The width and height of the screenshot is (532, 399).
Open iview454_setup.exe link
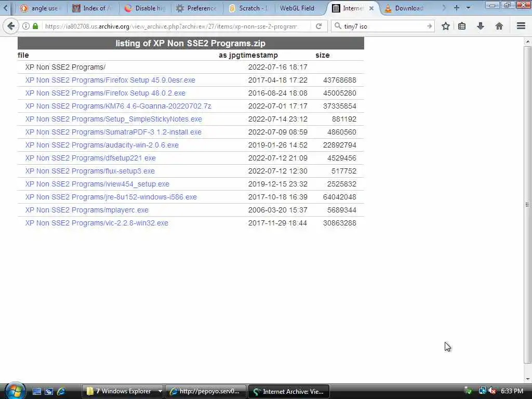click(x=97, y=184)
